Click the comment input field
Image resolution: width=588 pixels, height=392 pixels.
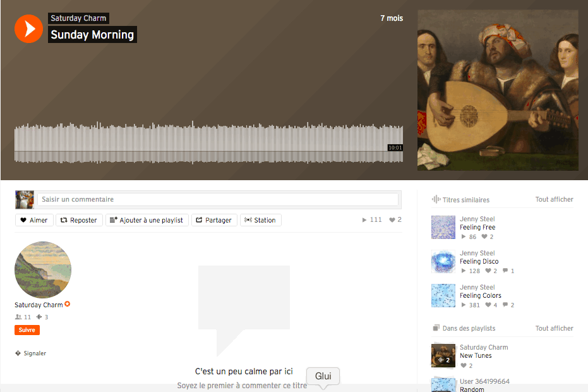218,199
